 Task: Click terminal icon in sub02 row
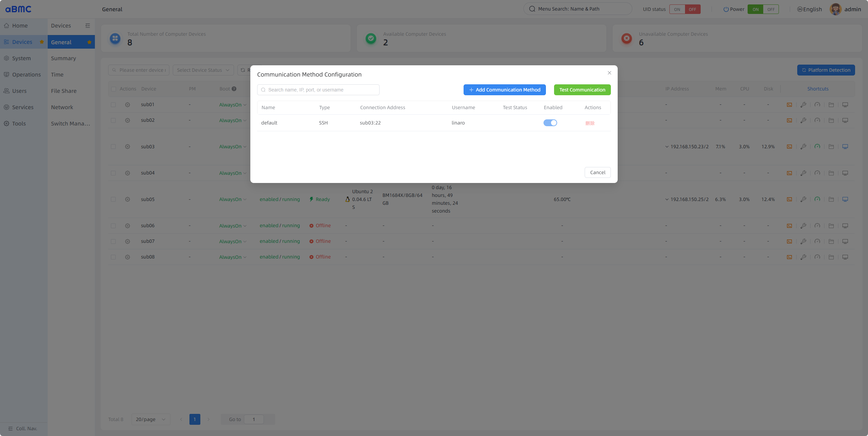789,120
